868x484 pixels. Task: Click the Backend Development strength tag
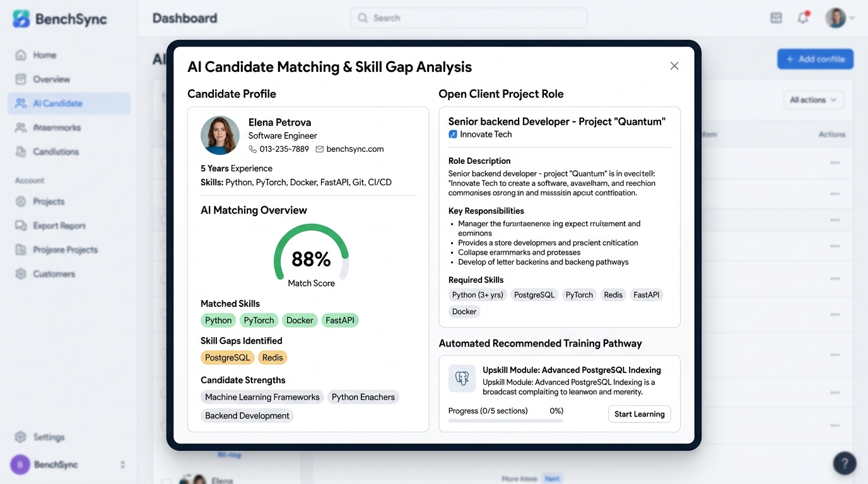247,415
